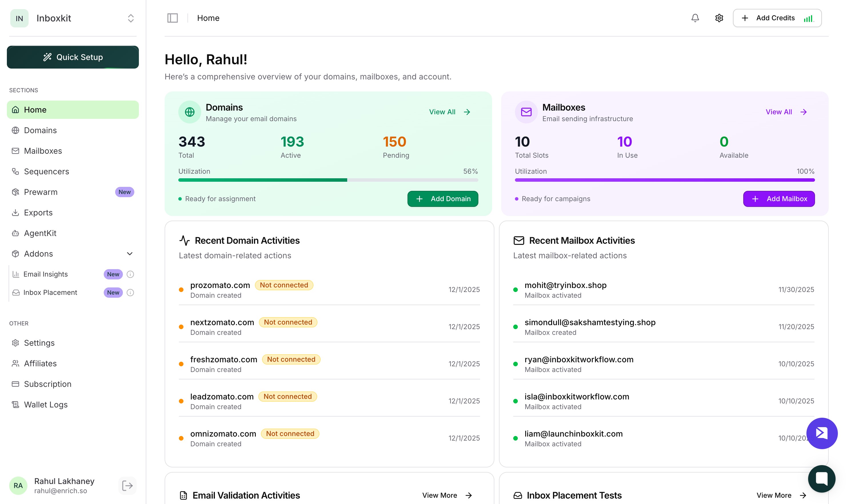Click the Add Mailbox button
This screenshot has height=504, width=847.
coord(778,199)
